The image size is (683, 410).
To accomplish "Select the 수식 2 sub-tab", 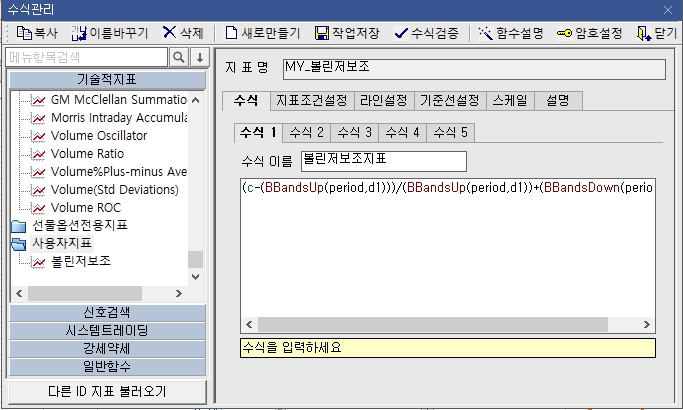I will pyautogui.click(x=306, y=132).
